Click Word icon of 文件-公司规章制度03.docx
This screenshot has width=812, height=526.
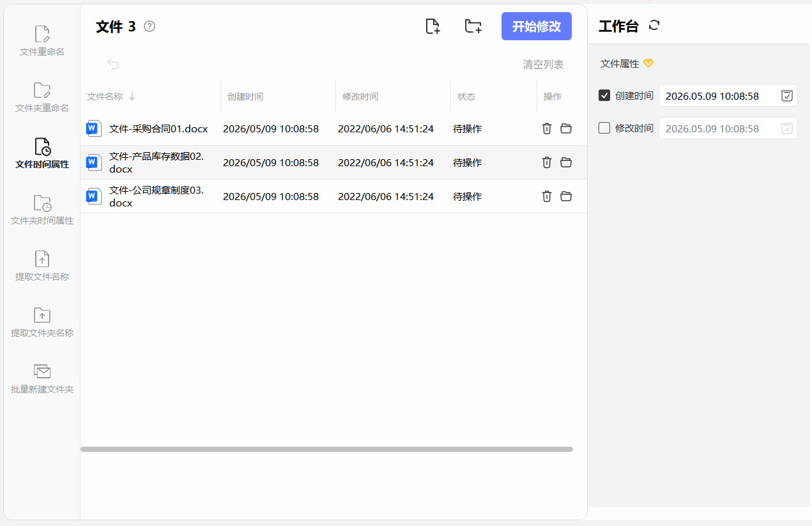click(94, 196)
